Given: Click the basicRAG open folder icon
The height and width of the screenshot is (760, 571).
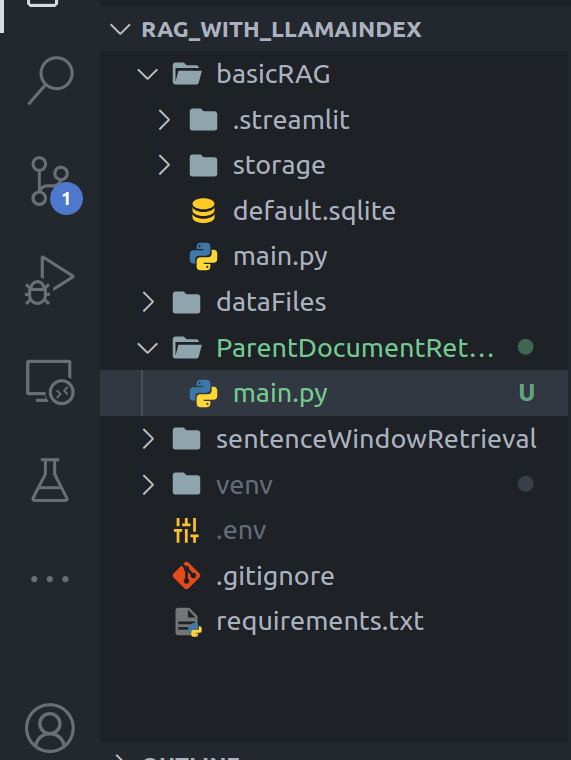Looking at the screenshot, I should pyautogui.click(x=187, y=74).
